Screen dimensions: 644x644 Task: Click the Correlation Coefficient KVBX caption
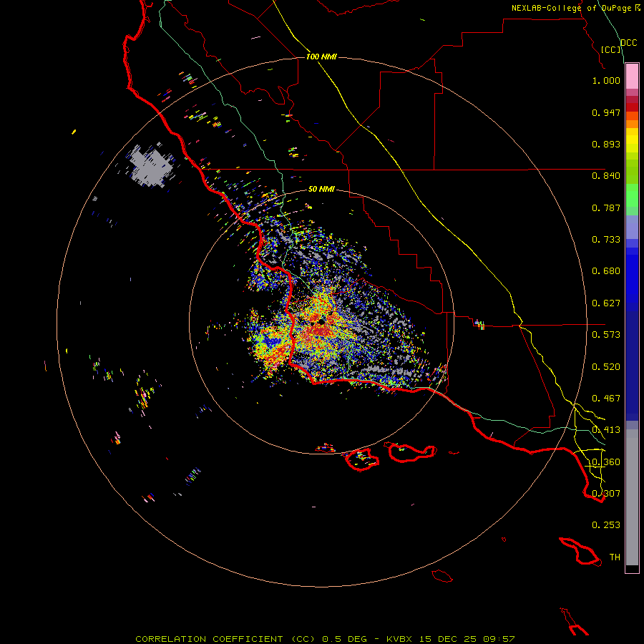tap(325, 639)
